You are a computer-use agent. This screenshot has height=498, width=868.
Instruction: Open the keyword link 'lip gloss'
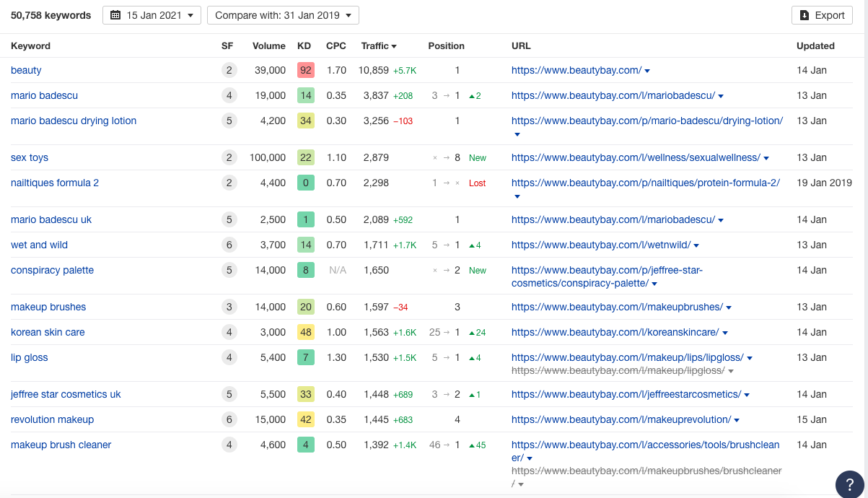pyautogui.click(x=30, y=357)
